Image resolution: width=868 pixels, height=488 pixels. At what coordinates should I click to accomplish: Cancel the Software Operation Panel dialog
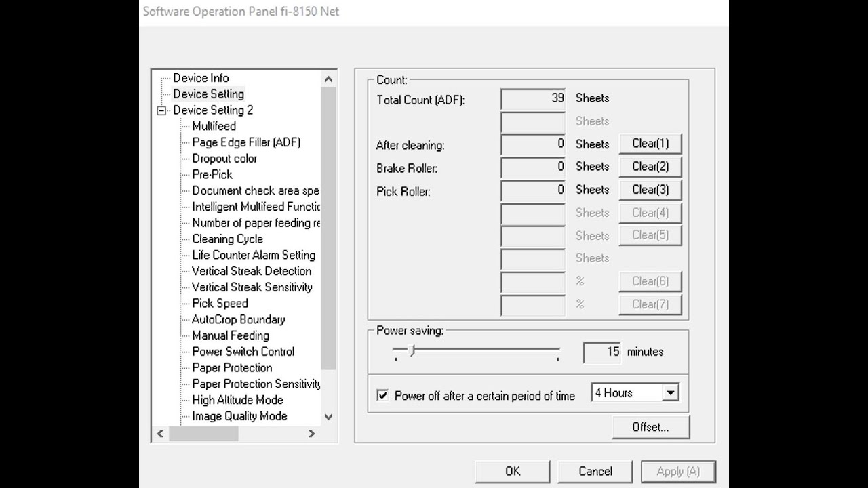[595, 472]
